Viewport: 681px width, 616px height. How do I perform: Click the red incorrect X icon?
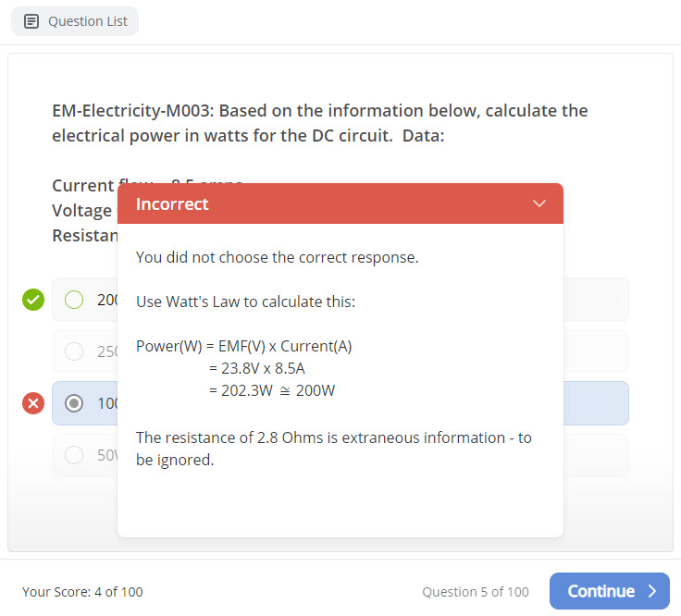(33, 403)
